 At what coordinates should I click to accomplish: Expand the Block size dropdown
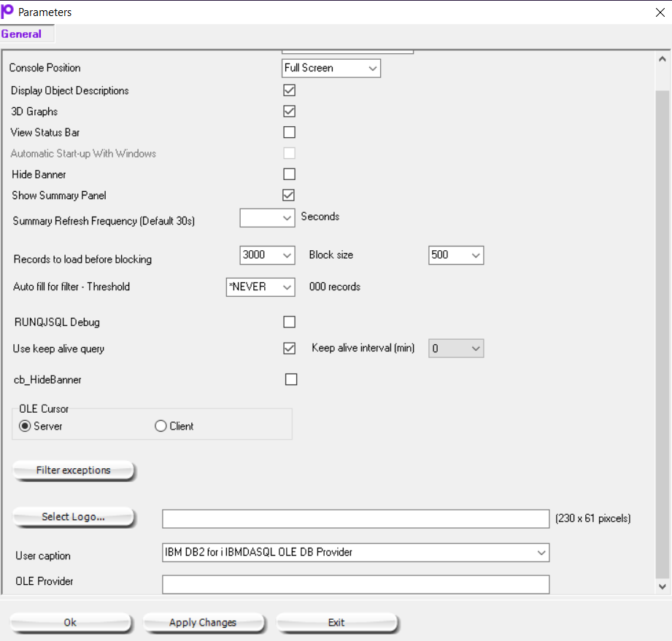[456, 255]
